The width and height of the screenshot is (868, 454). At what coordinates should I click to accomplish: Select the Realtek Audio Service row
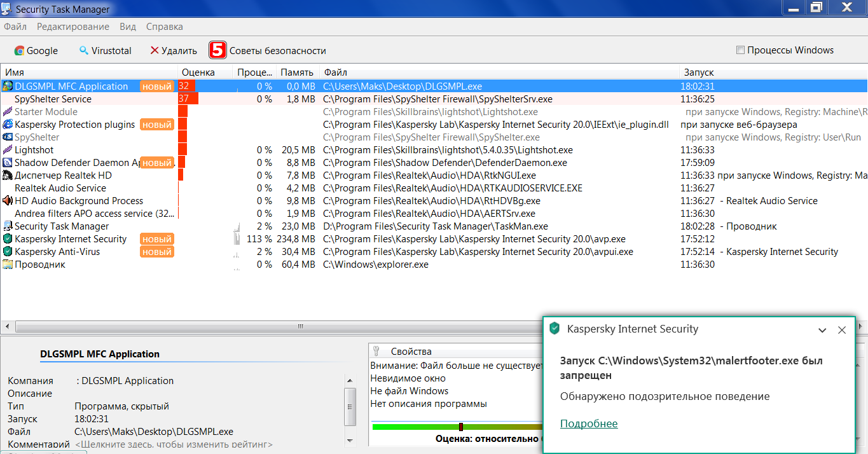pyautogui.click(x=434, y=188)
